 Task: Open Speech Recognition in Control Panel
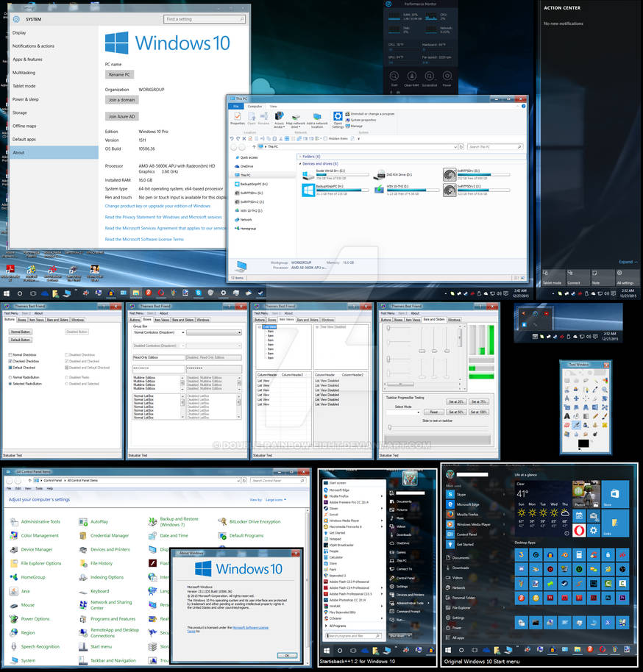pyautogui.click(x=35, y=647)
